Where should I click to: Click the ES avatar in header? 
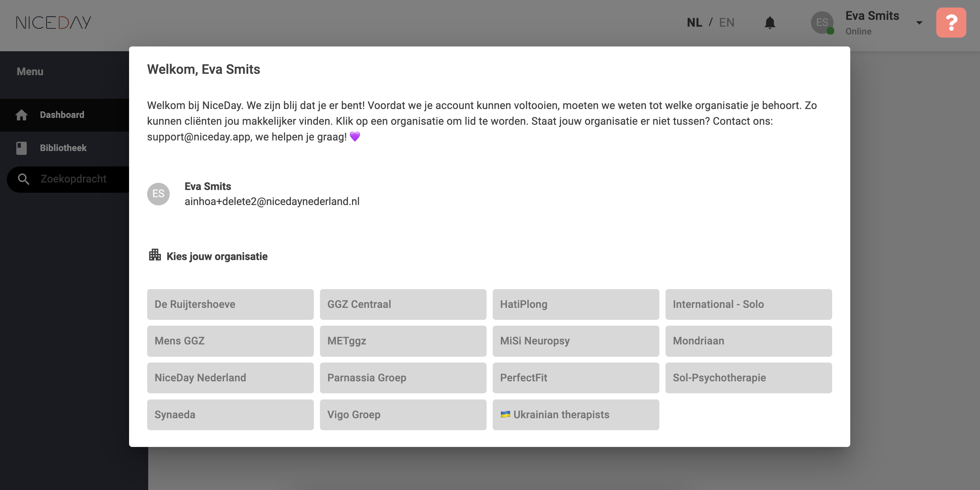tap(822, 23)
